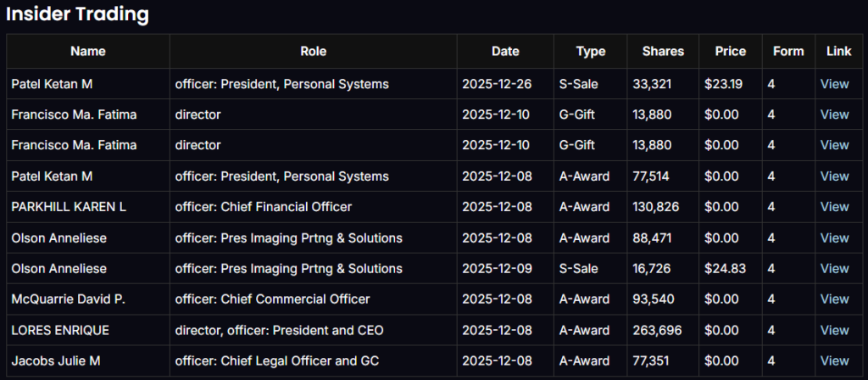
Task: Click the Type column header
Action: 591,52
